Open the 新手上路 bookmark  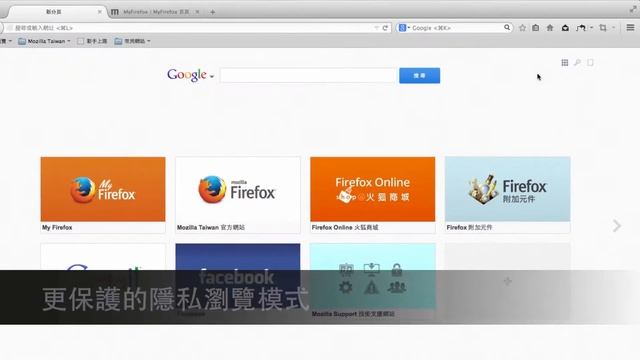coord(93,41)
